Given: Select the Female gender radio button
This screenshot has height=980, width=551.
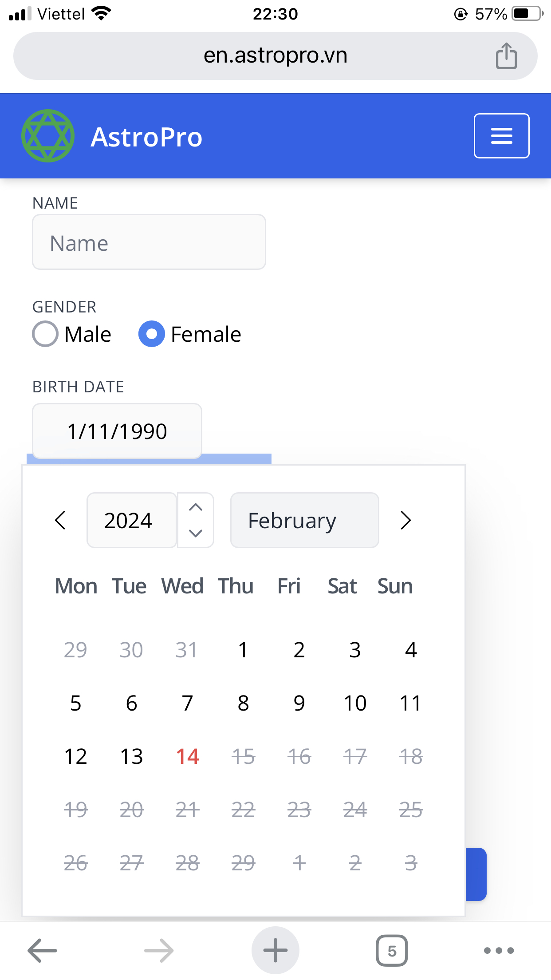Looking at the screenshot, I should pos(151,334).
